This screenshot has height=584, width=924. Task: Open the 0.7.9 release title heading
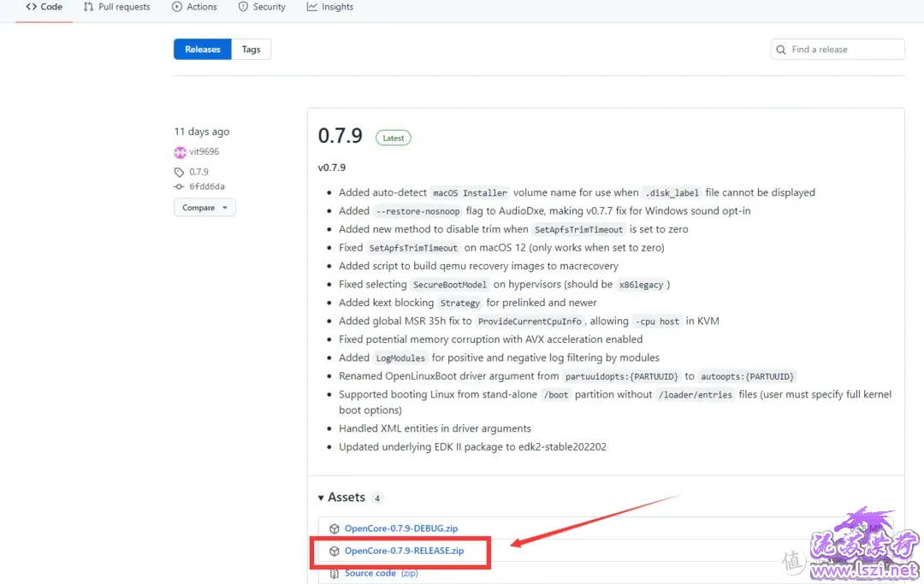coord(340,136)
